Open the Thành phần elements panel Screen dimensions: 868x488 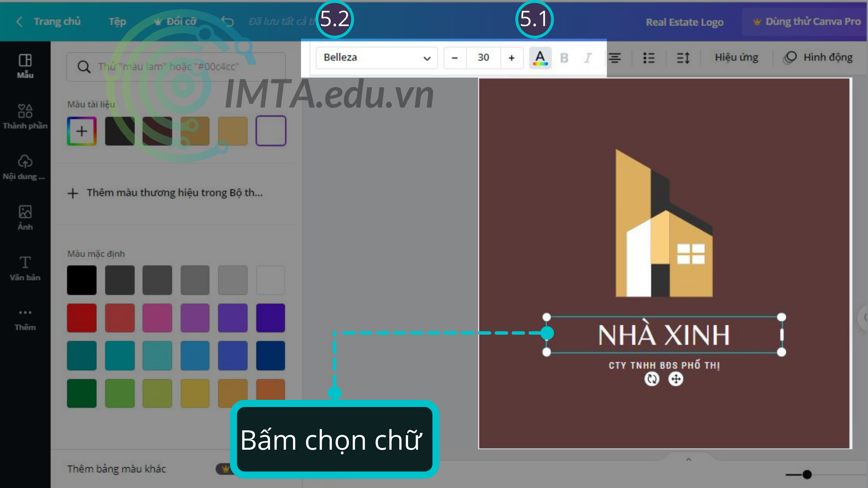coord(25,116)
